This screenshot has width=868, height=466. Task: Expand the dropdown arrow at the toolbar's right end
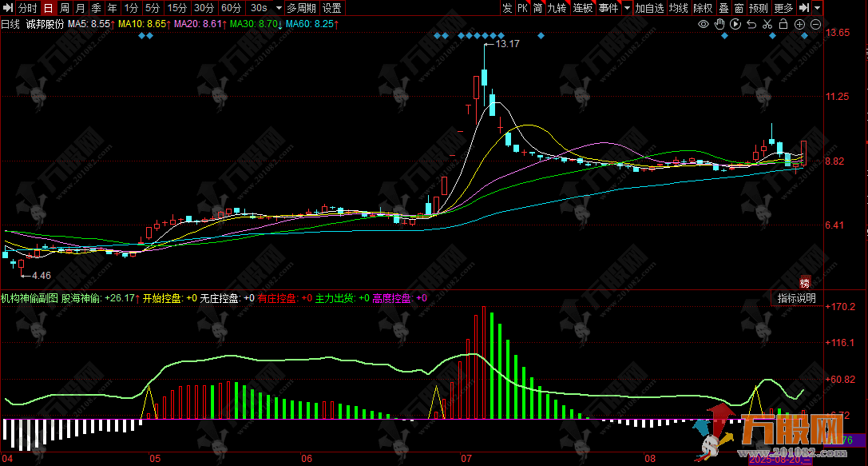[818, 8]
